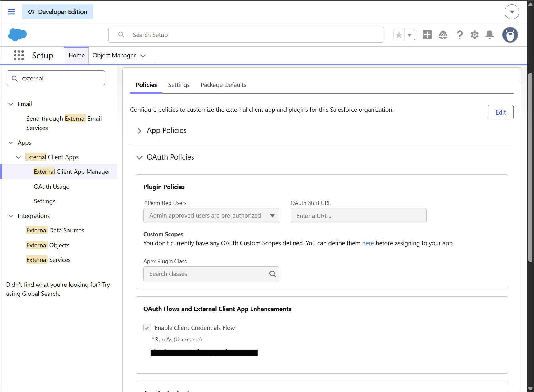
Task: Click the OAuth Start URL field
Action: [359, 215]
